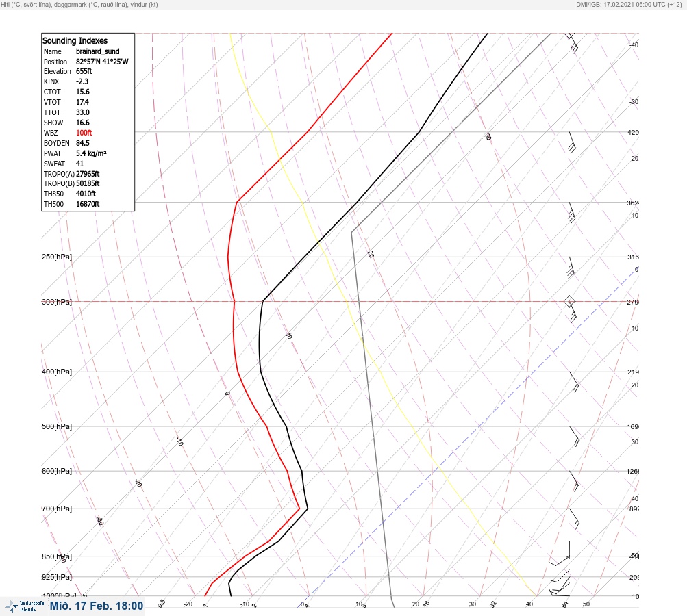This screenshot has height=616, width=687.
Task: Select the station name 'brainard_sund'
Action: 98,51
